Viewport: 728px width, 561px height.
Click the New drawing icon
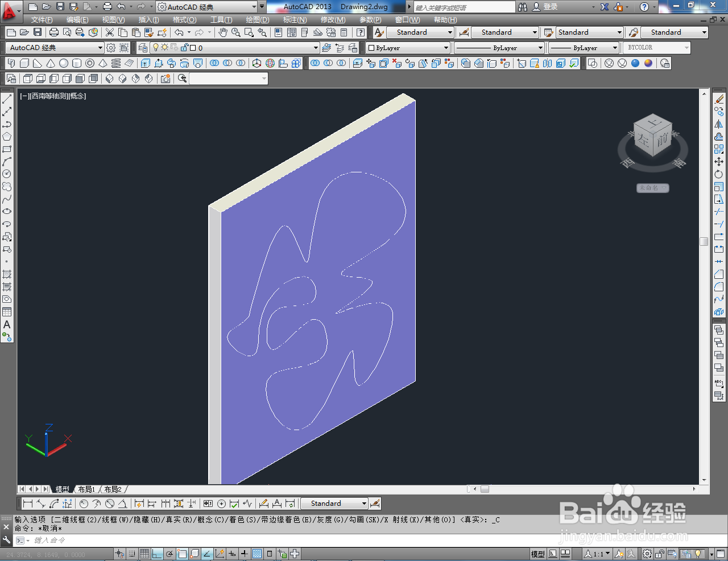[x=11, y=32]
